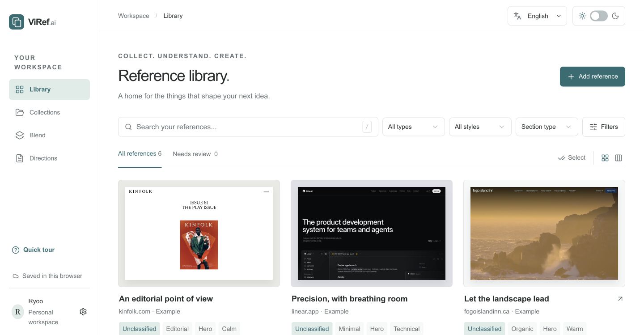Click the translate language icon

pos(518,16)
